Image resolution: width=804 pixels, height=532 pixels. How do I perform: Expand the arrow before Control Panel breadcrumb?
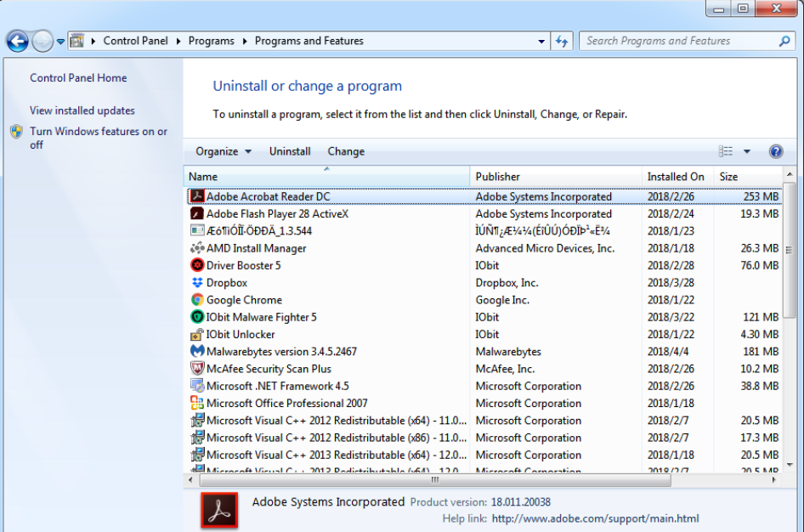tap(93, 41)
